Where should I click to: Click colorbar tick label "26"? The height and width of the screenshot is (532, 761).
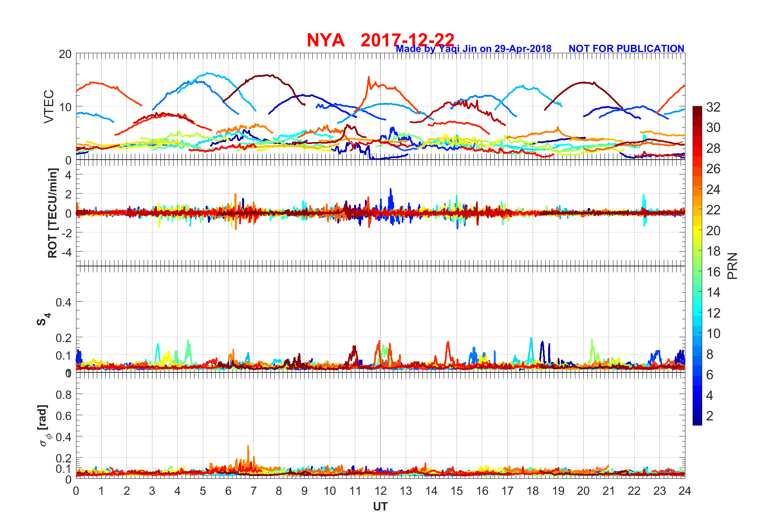[713, 169]
